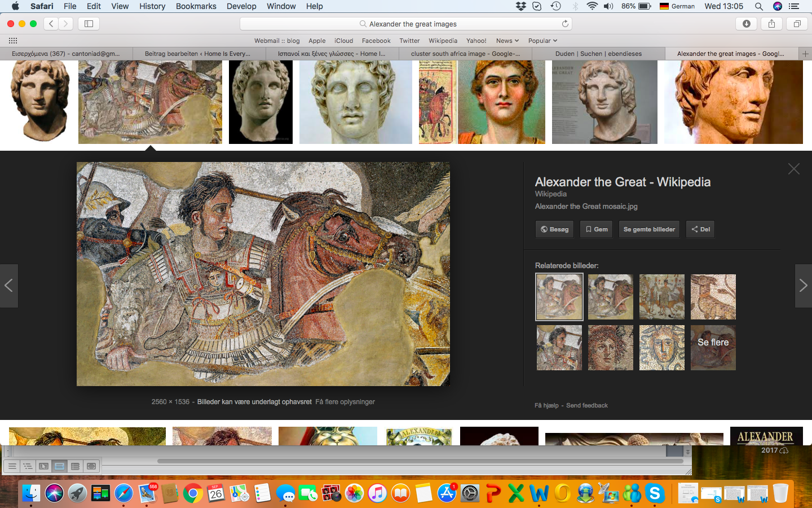Screen dimensions: 812x508
Task: Click Se flere related images
Action: pos(713,348)
